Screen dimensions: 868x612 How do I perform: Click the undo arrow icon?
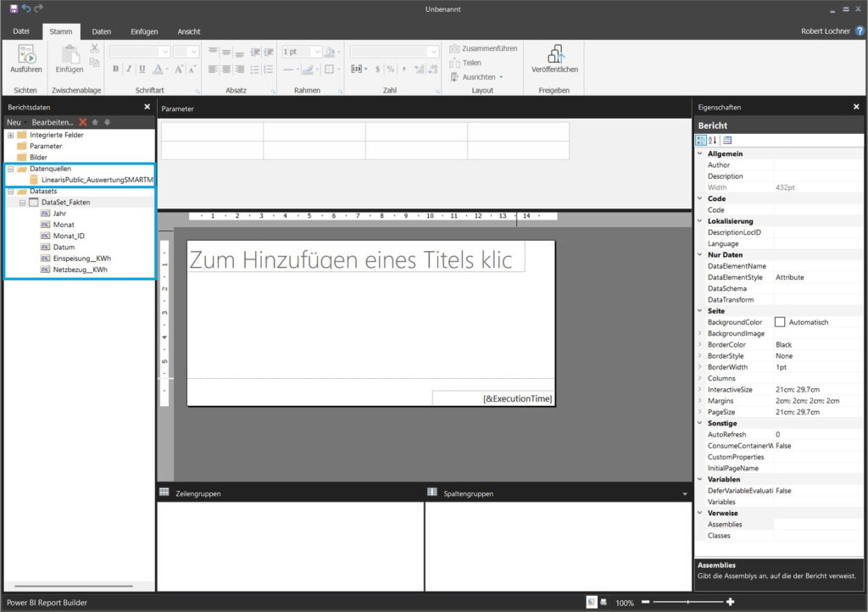coord(25,8)
